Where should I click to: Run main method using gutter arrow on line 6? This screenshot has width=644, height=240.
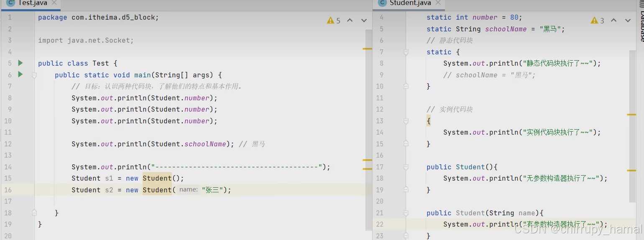[x=20, y=74]
